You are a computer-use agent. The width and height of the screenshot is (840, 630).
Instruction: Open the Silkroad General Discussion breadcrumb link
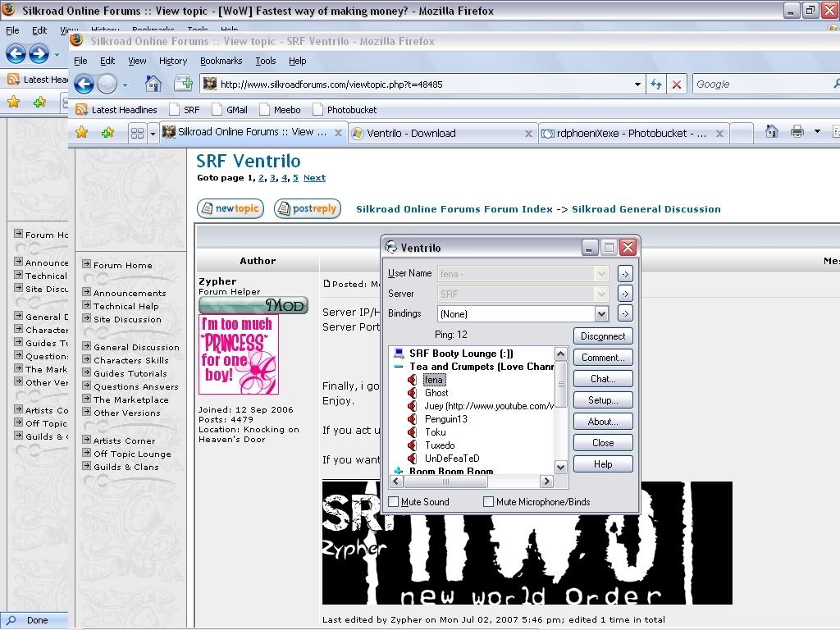tap(646, 209)
